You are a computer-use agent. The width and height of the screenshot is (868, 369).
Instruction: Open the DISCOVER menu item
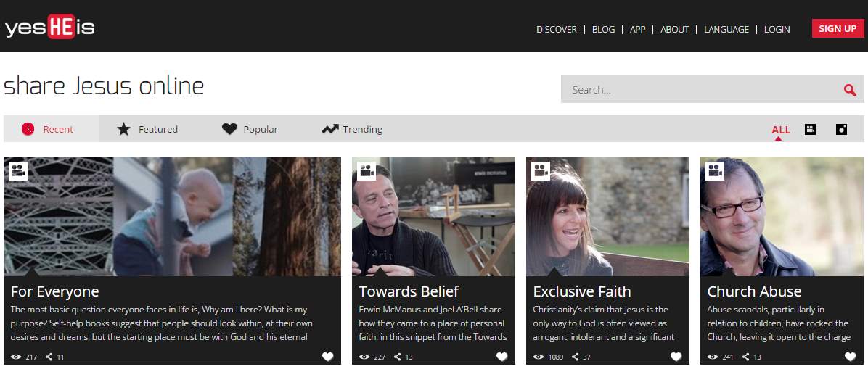pos(557,29)
